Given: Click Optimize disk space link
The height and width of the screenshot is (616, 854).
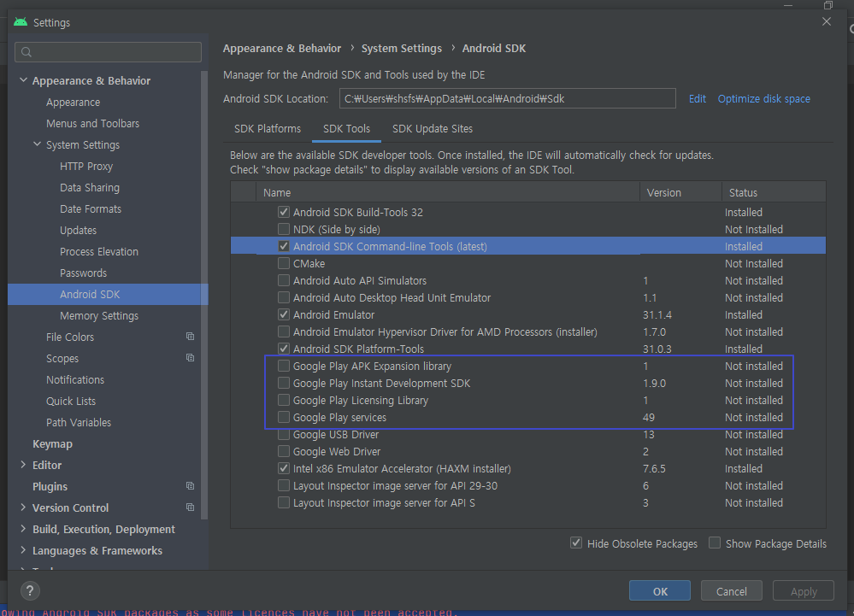Looking at the screenshot, I should pyautogui.click(x=763, y=98).
